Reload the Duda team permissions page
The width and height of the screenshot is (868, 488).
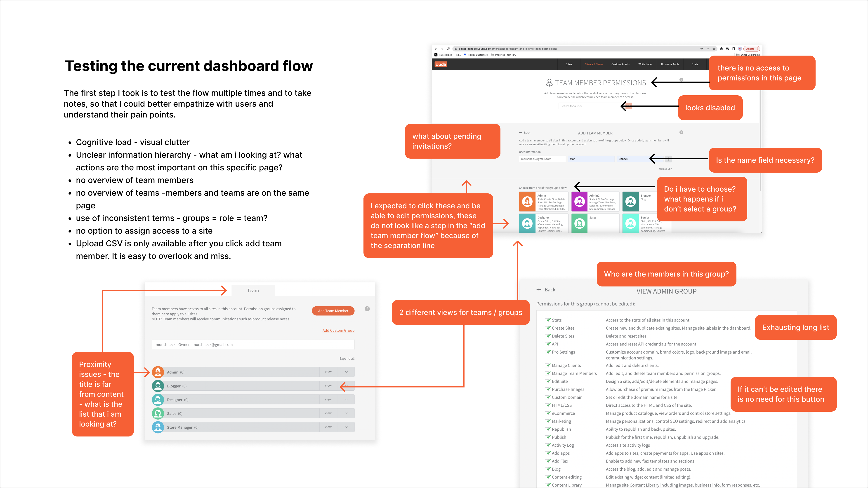point(448,49)
